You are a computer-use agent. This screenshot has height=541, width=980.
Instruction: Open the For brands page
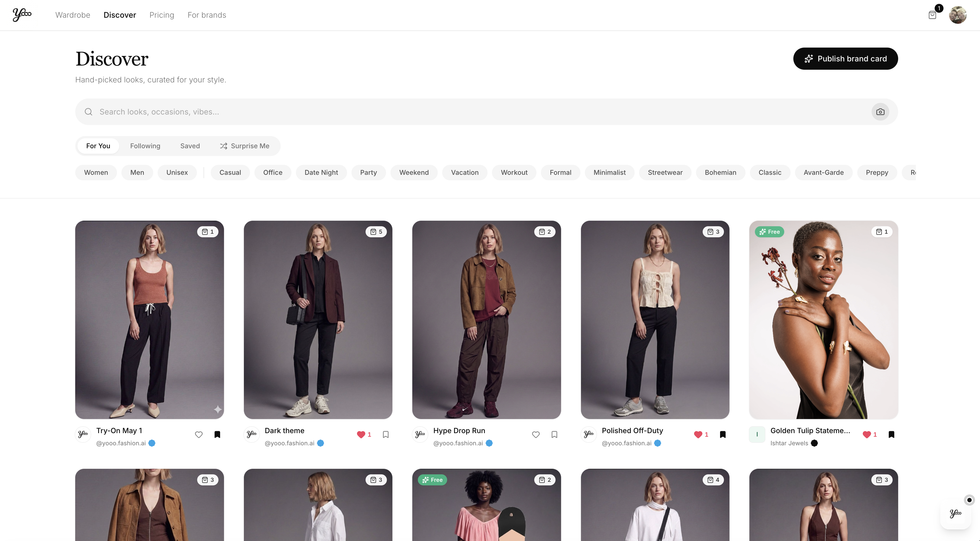click(x=207, y=15)
